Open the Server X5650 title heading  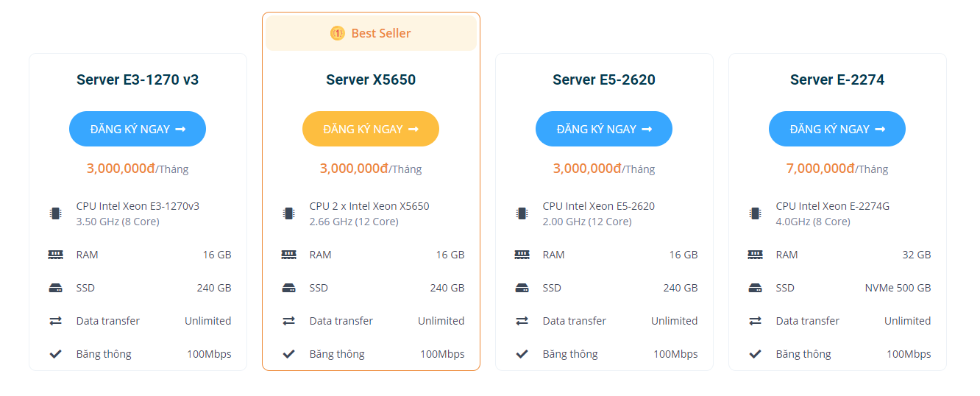[371, 79]
